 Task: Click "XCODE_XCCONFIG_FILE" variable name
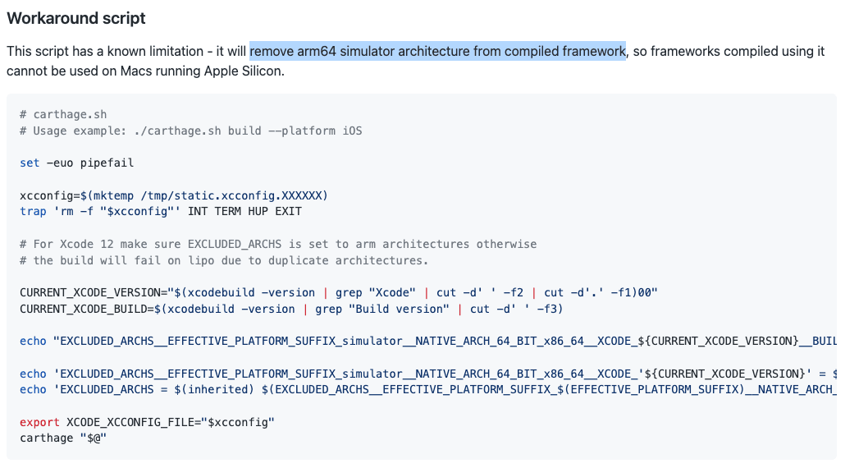point(130,422)
